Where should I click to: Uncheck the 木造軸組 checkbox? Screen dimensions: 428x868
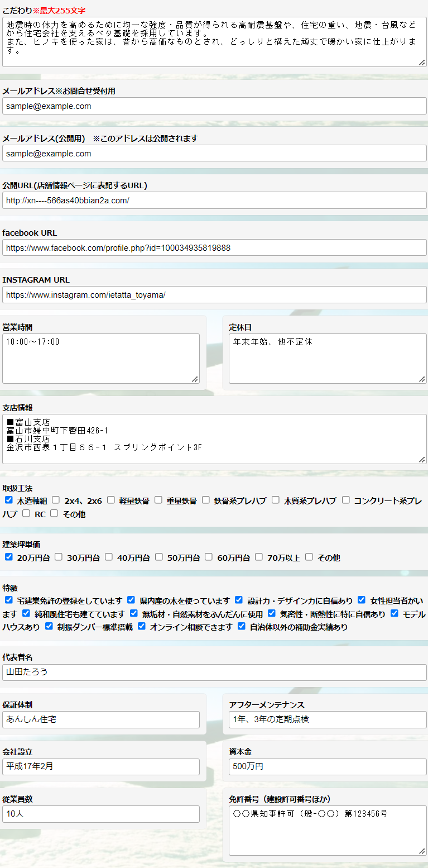pyautogui.click(x=9, y=500)
